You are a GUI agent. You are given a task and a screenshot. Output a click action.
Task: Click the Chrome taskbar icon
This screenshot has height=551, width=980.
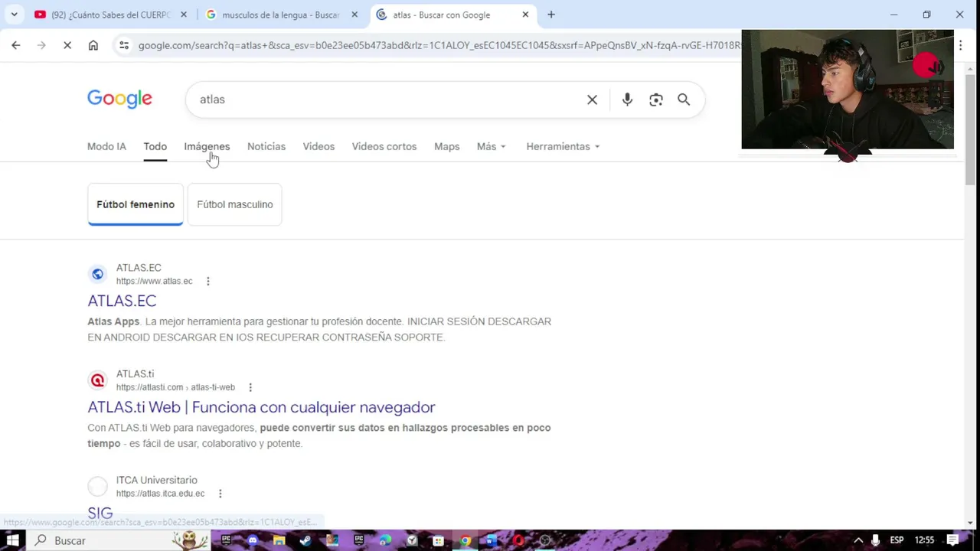[x=465, y=540]
